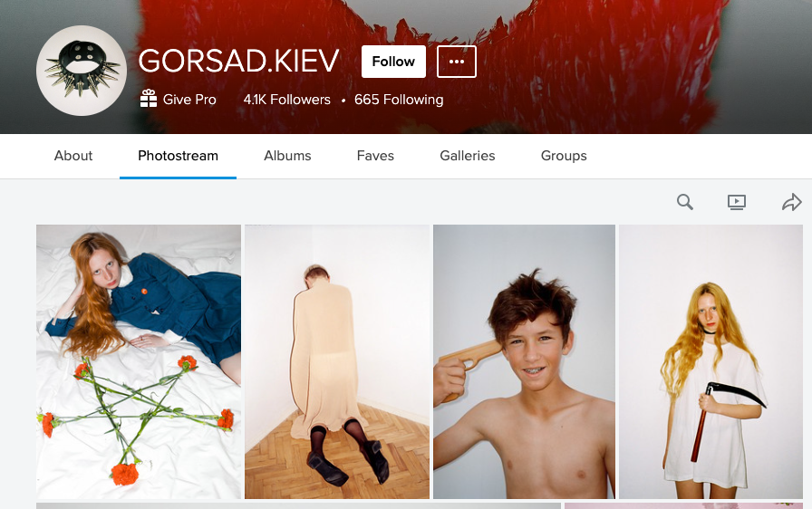Open photo of boy with wooden gun

tap(524, 361)
